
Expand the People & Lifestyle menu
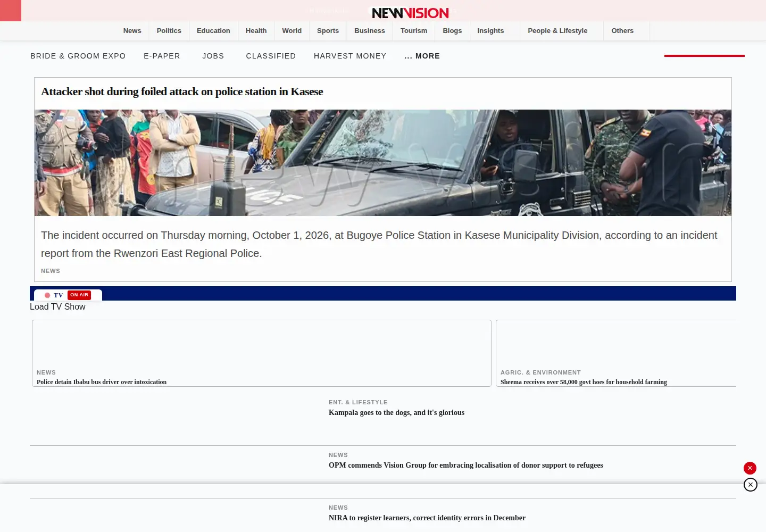click(557, 31)
